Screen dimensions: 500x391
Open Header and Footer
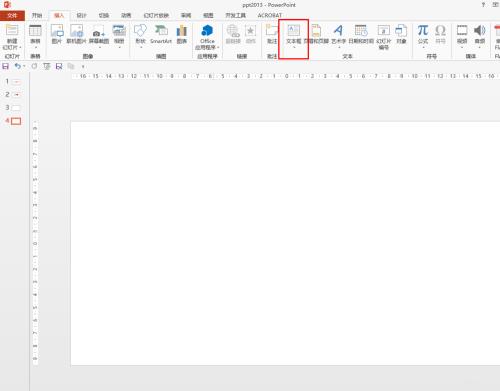[316, 34]
